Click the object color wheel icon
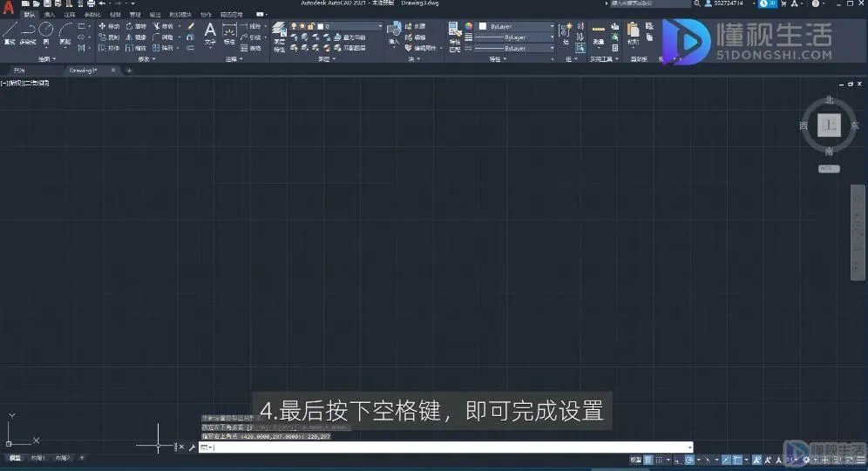The width and height of the screenshot is (868, 471). click(x=469, y=26)
